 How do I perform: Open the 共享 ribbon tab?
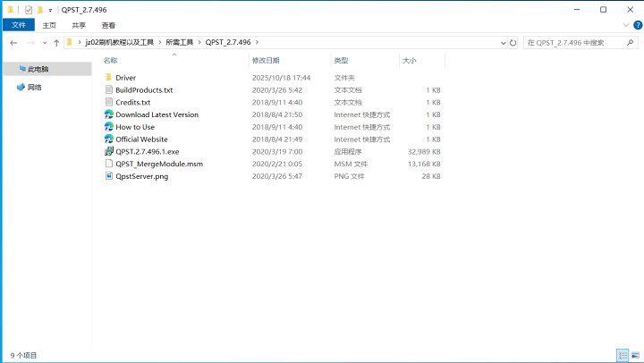(79, 25)
